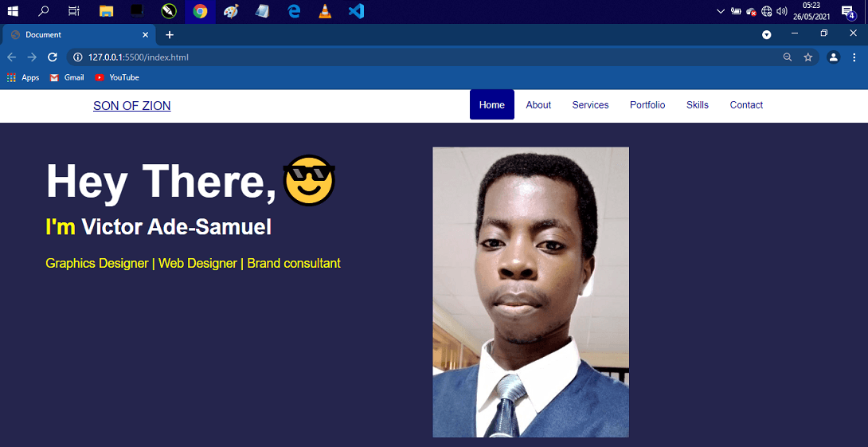The height and width of the screenshot is (447, 868).
Task: Reload the page with the refresh icon
Action: pos(53,57)
